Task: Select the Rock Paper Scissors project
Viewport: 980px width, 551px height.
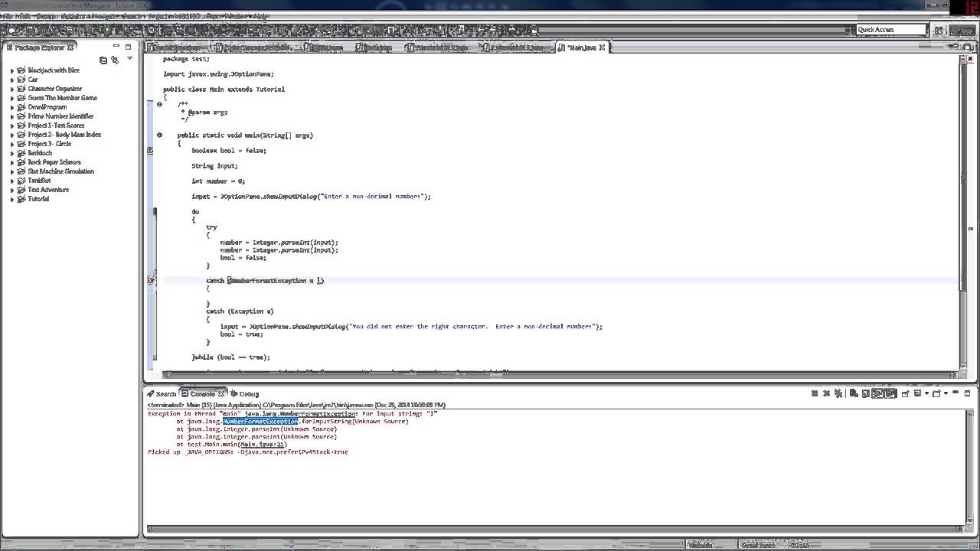Action: pyautogui.click(x=54, y=162)
